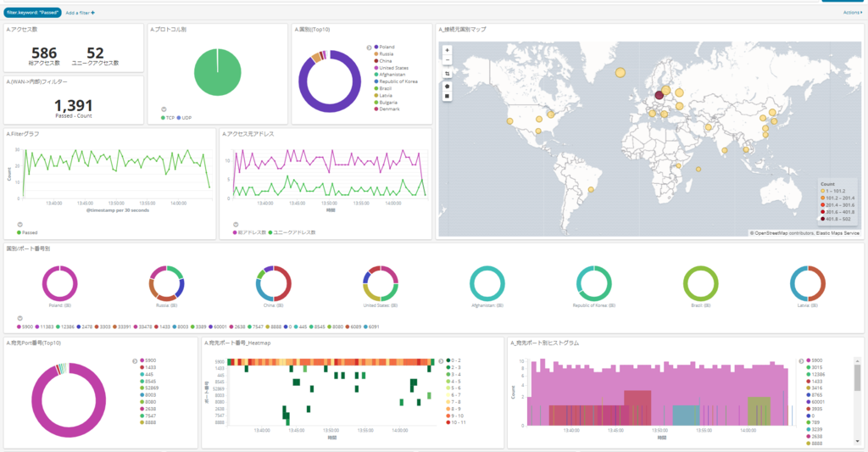Select Brazil in country legend
This screenshot has width=868, height=452.
(386, 89)
